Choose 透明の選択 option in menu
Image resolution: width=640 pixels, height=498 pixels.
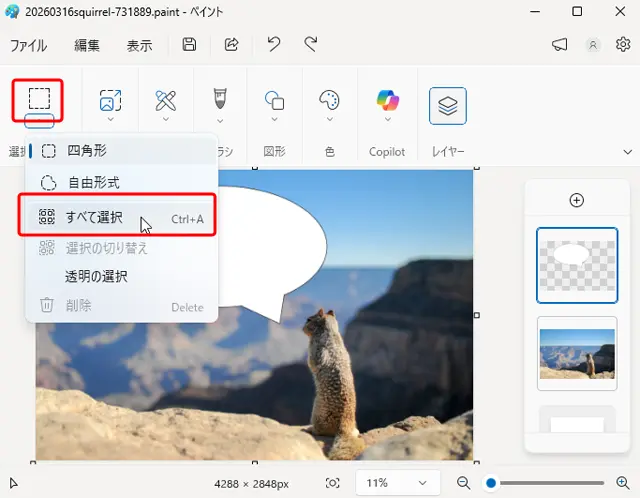click(x=96, y=277)
